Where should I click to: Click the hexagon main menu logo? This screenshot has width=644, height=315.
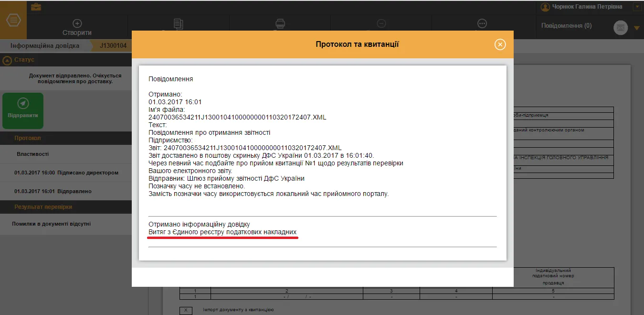tap(13, 21)
